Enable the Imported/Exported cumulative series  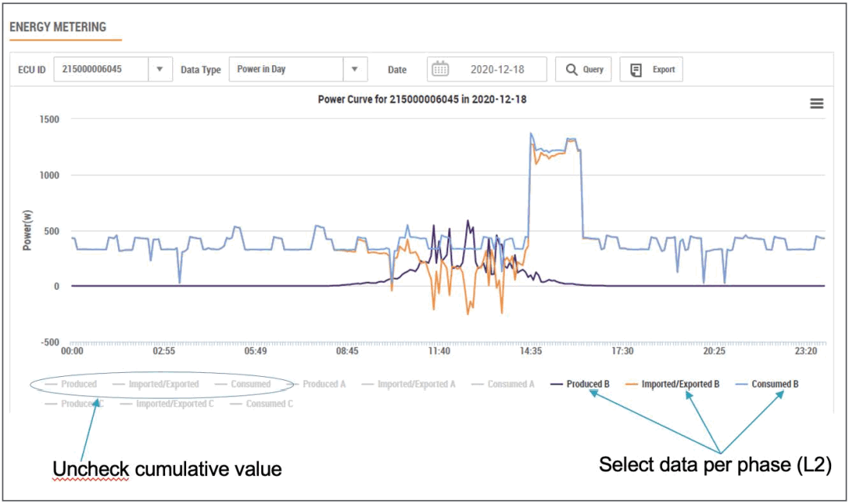click(x=163, y=384)
